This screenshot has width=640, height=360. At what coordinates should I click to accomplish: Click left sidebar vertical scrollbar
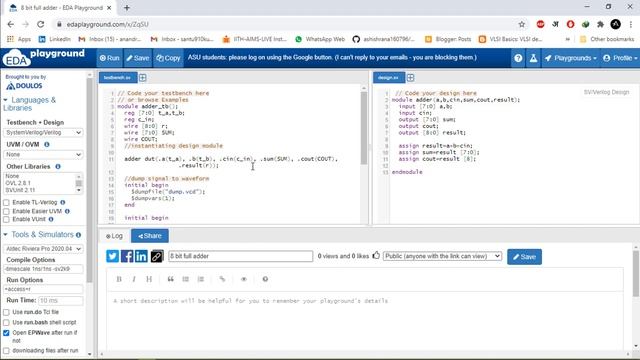(89, 180)
